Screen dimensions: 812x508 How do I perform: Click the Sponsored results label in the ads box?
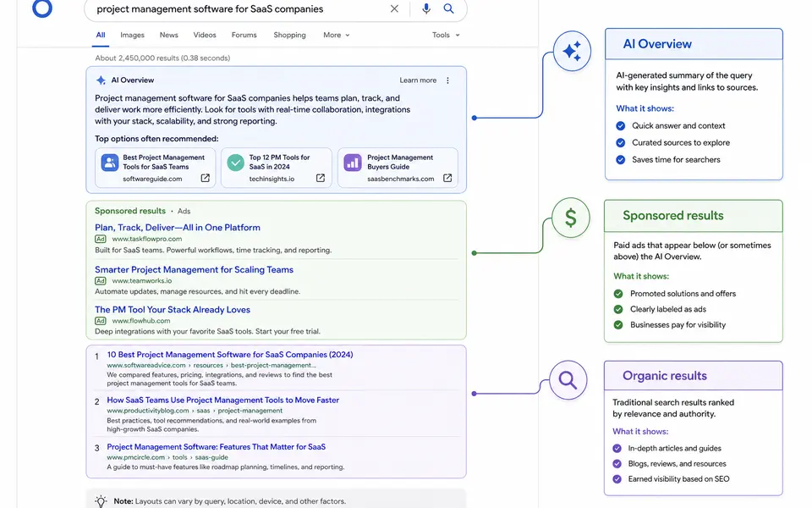[130, 211]
